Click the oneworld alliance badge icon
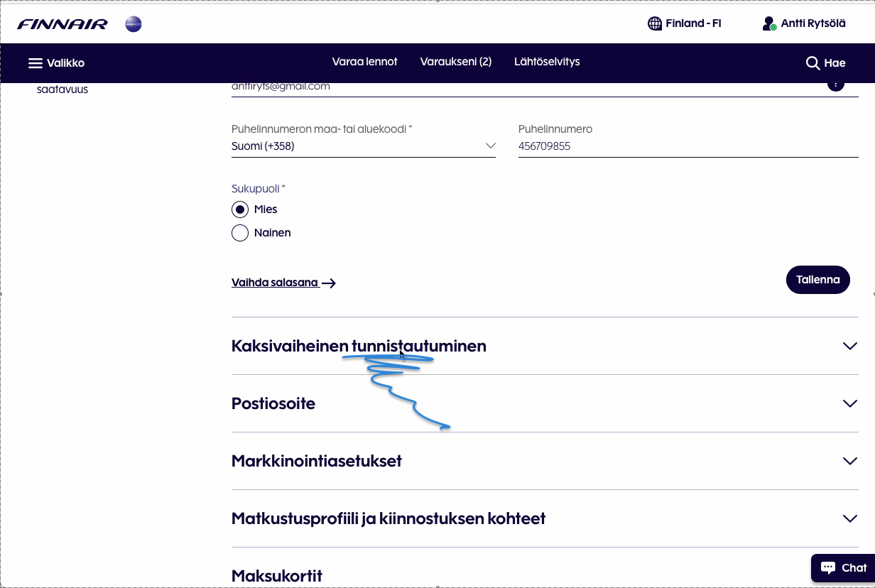 coord(133,24)
